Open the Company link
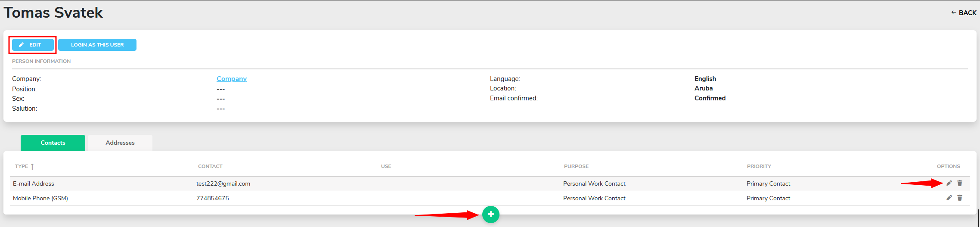This screenshot has height=227, width=980. (232, 78)
